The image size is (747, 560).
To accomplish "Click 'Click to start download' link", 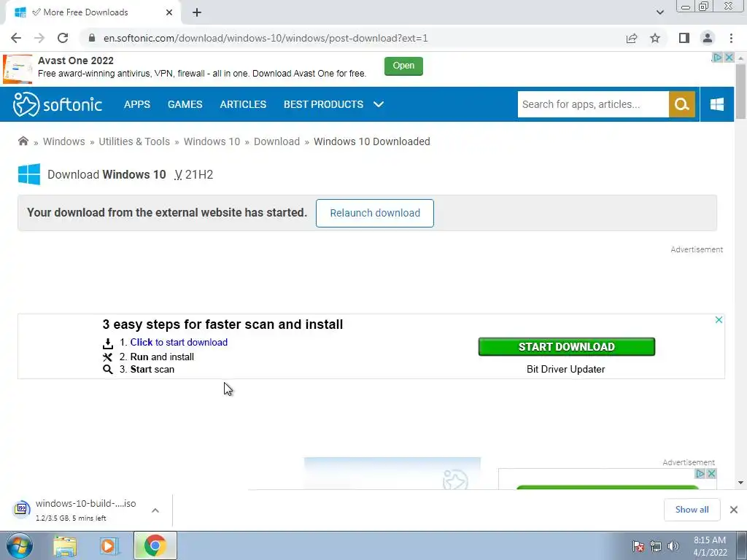I will pyautogui.click(x=179, y=342).
